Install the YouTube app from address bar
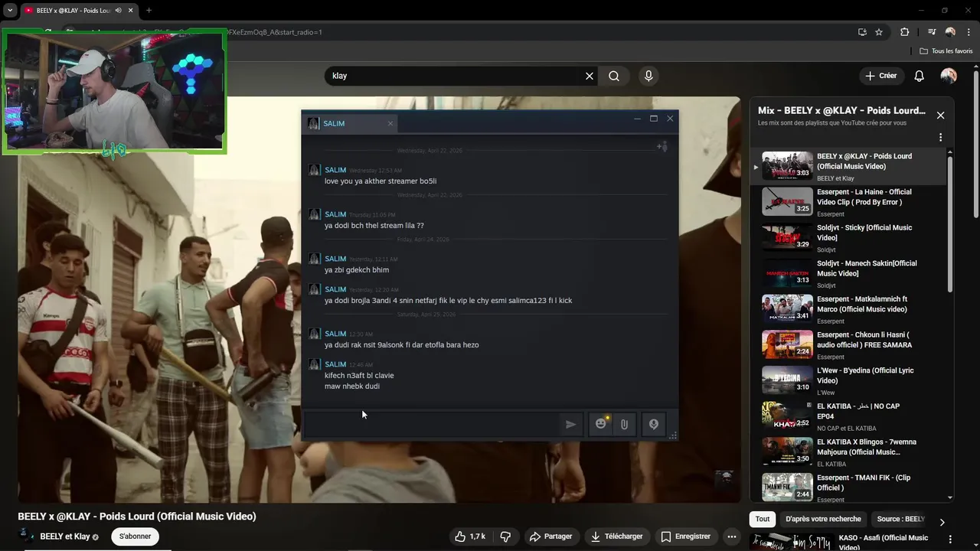Image resolution: width=980 pixels, height=551 pixels. pos(862,32)
